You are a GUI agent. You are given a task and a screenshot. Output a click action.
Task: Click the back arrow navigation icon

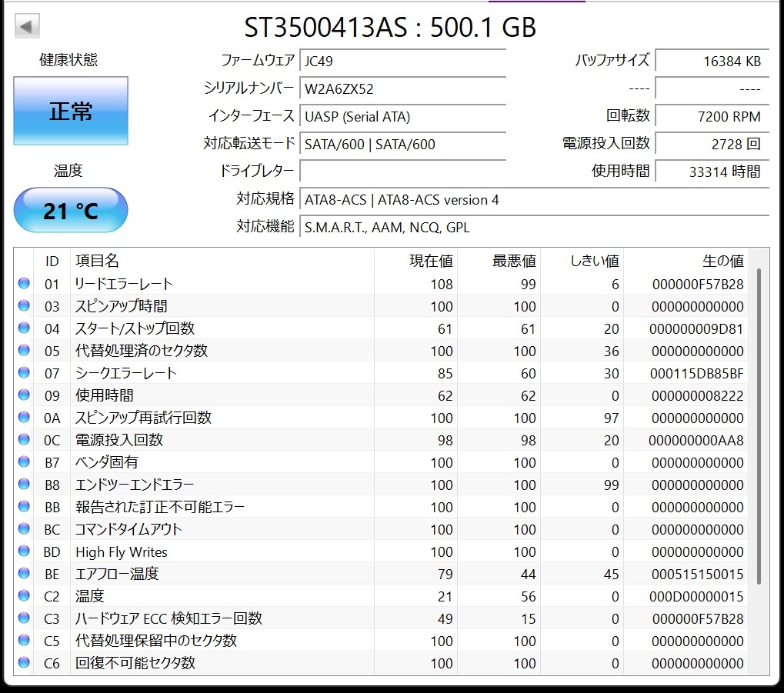(x=26, y=25)
